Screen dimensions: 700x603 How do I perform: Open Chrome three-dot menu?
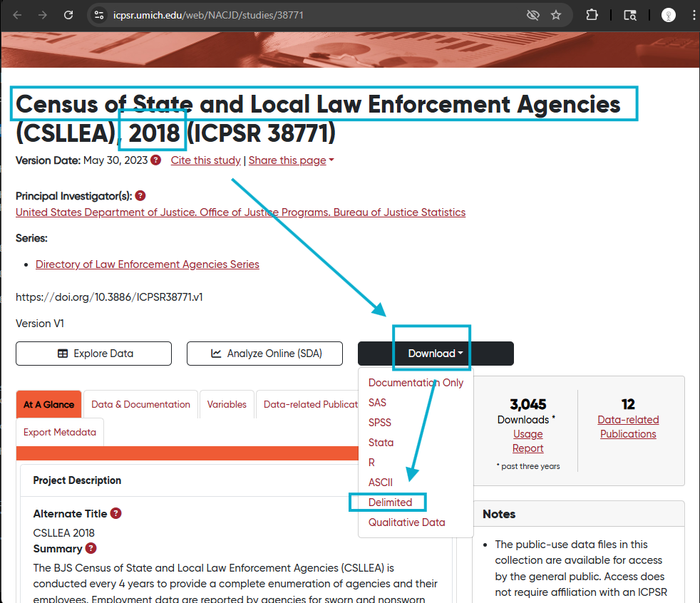click(x=693, y=15)
